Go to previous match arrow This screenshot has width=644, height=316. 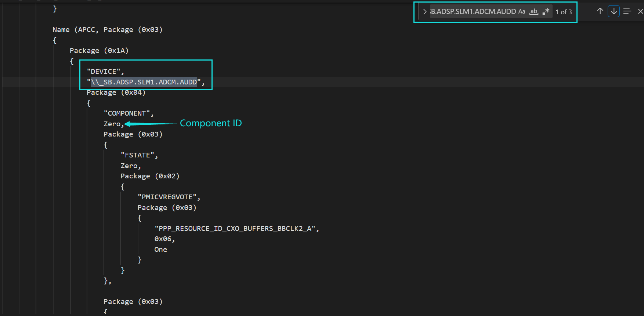tap(600, 11)
